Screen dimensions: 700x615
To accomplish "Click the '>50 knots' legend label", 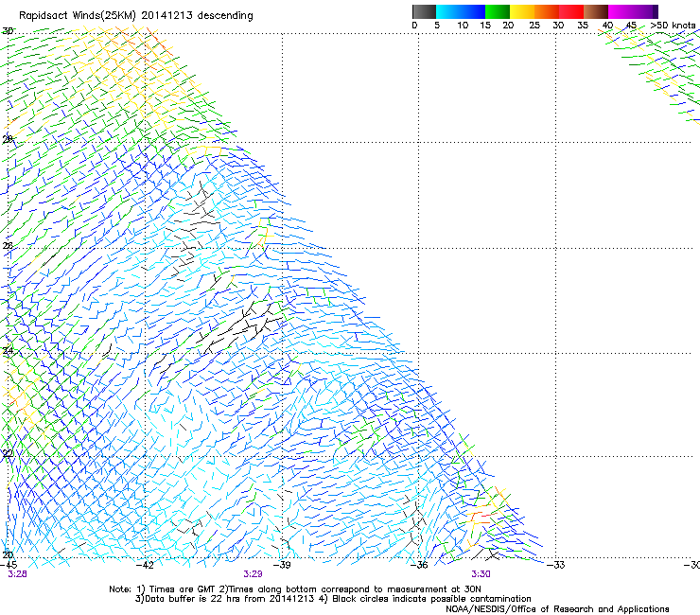I will (673, 26).
